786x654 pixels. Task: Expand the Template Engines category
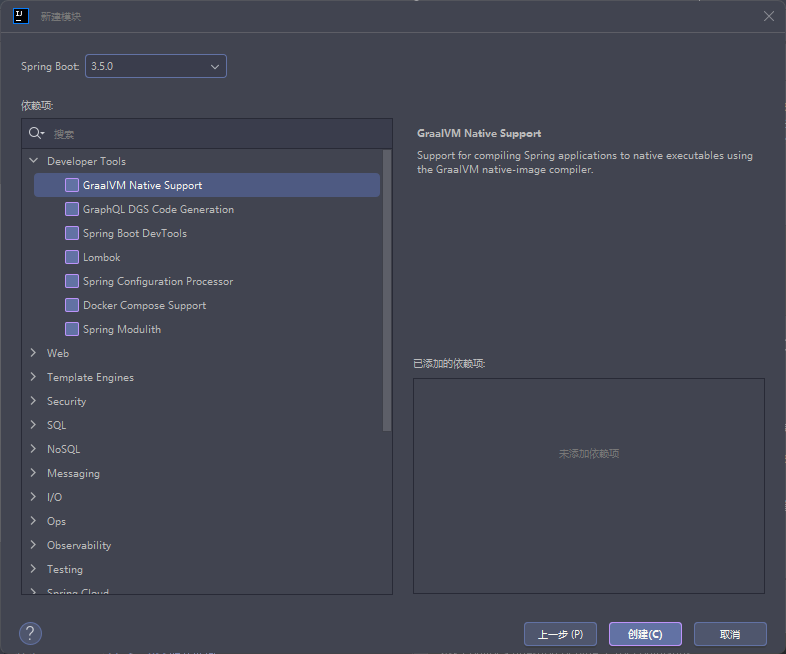pos(34,377)
